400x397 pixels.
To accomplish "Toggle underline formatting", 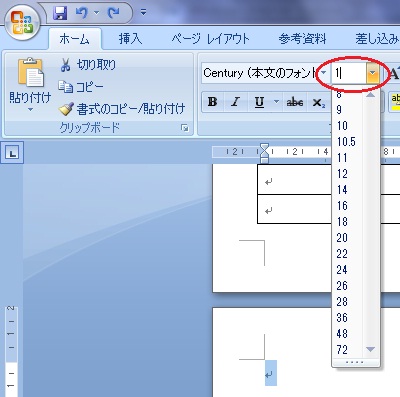I will [x=259, y=102].
